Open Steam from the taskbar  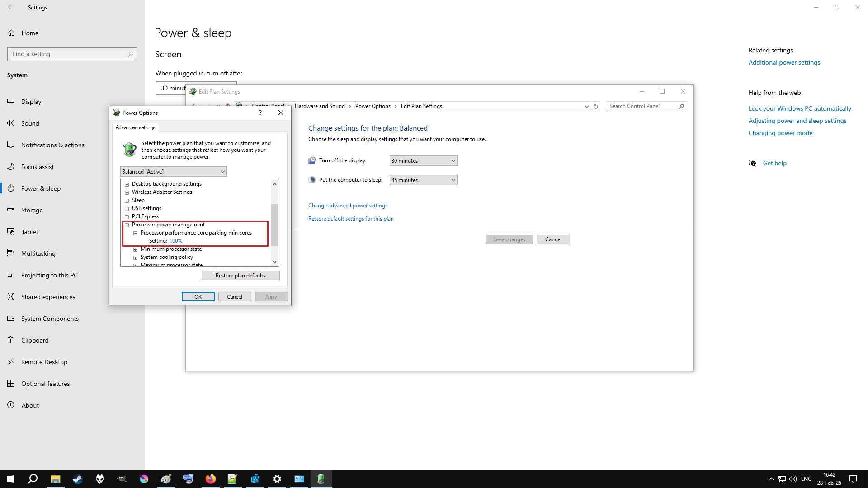77,479
